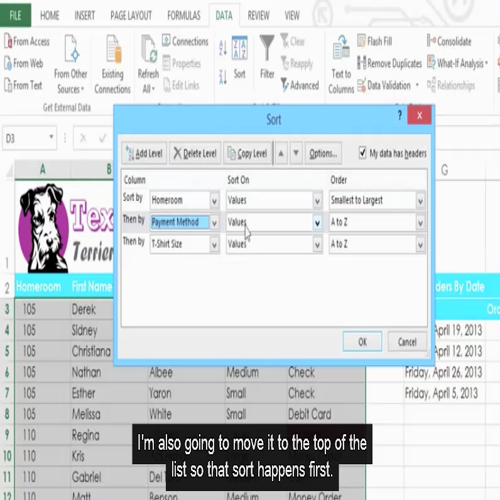Select column G header

pos(445,170)
